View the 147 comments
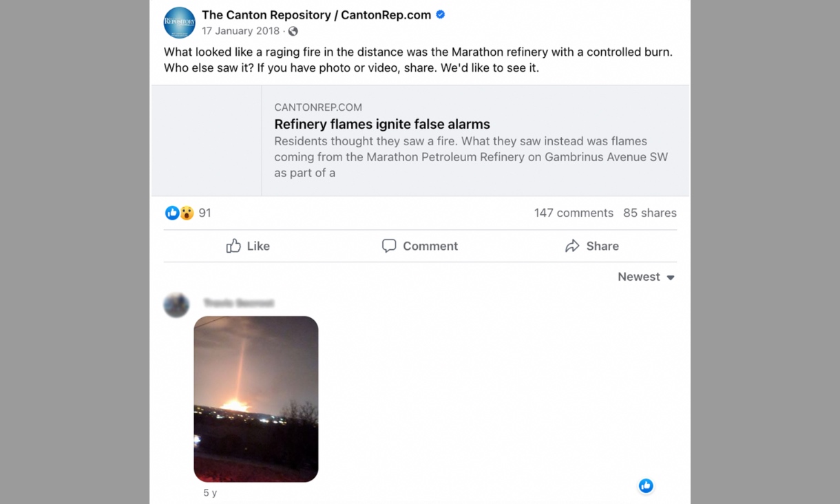This screenshot has height=504, width=840. 574,213
